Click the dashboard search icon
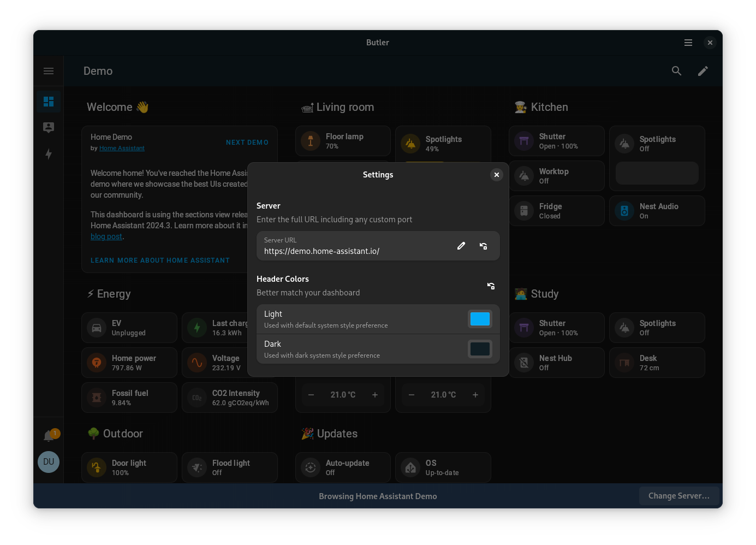This screenshot has width=756, height=545. coord(676,71)
